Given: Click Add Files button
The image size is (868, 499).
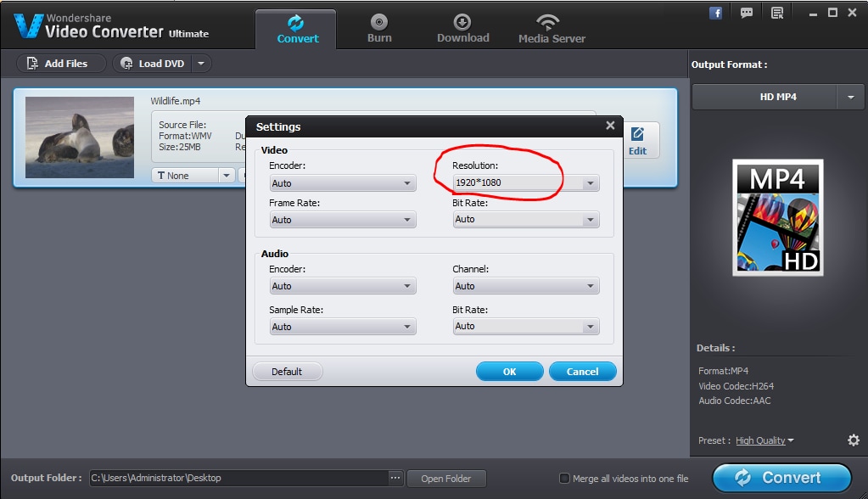Looking at the screenshot, I should point(61,63).
